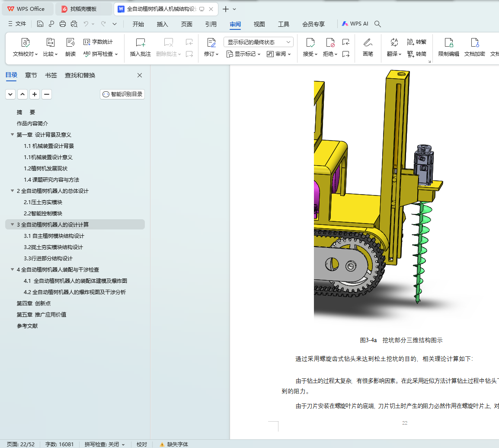Click 插入批注 to insert a comment
The height and width of the screenshot is (448, 499).
click(x=141, y=47)
